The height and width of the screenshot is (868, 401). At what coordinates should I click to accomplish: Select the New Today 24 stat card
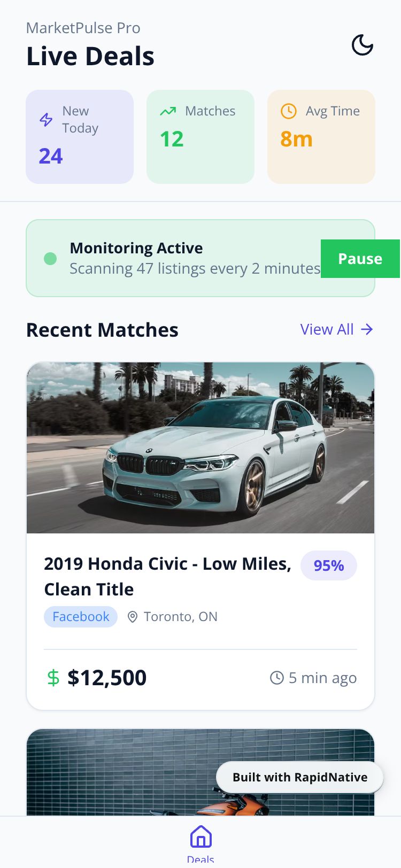coord(80,137)
